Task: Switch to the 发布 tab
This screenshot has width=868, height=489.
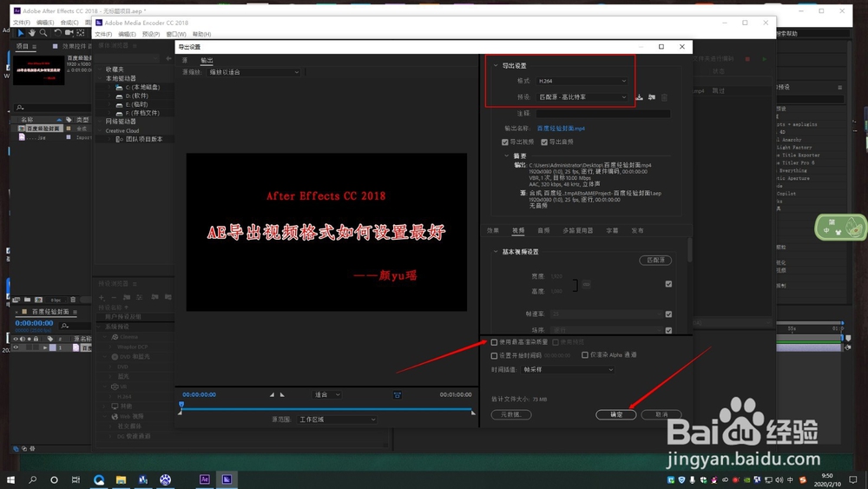Action: tap(637, 230)
